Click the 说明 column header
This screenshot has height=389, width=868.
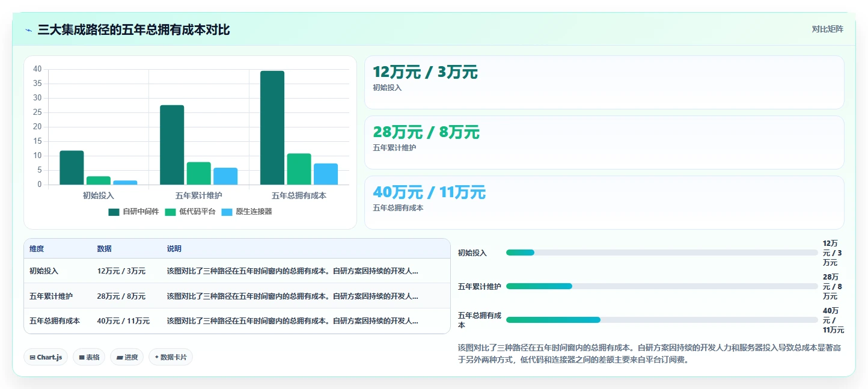pyautogui.click(x=174, y=249)
